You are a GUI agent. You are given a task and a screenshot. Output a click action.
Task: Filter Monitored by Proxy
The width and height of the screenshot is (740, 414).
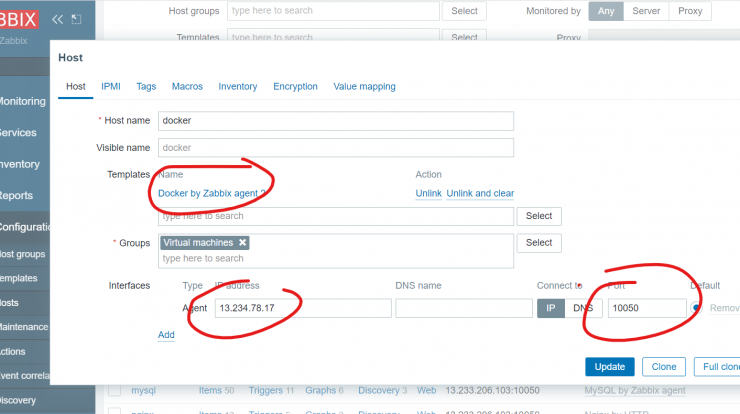[690, 11]
